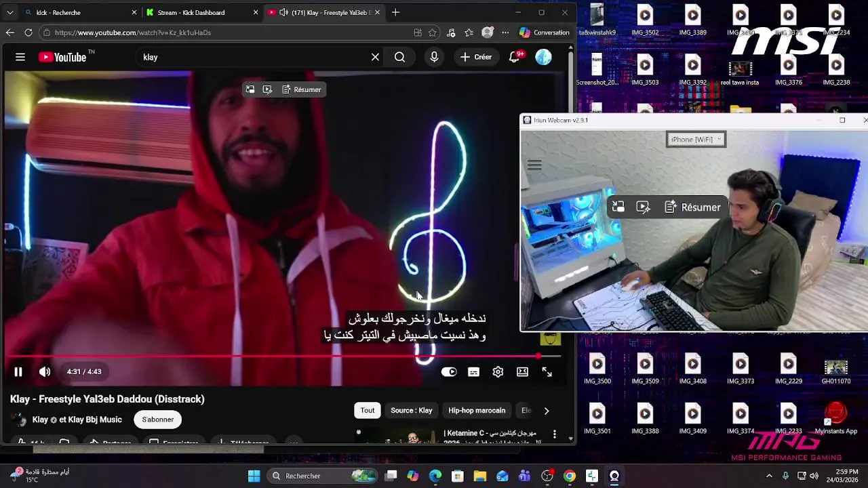Mute the Klay YouTube tab audio icon

click(x=283, y=12)
